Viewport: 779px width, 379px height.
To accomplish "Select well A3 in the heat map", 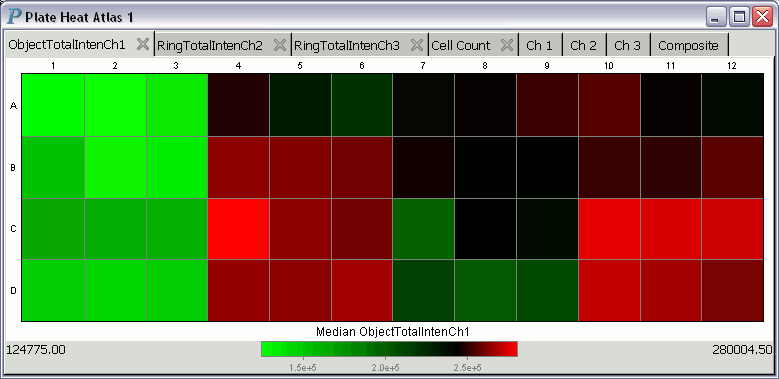I will [177, 105].
